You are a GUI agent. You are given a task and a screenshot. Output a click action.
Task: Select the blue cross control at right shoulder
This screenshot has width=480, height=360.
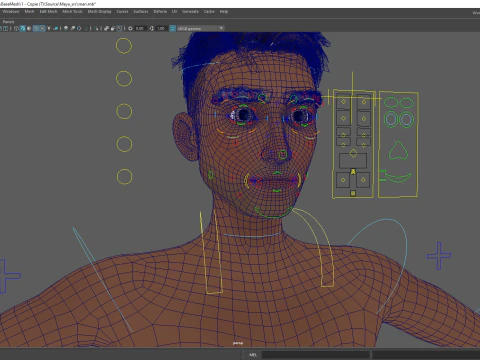pyautogui.click(x=439, y=256)
